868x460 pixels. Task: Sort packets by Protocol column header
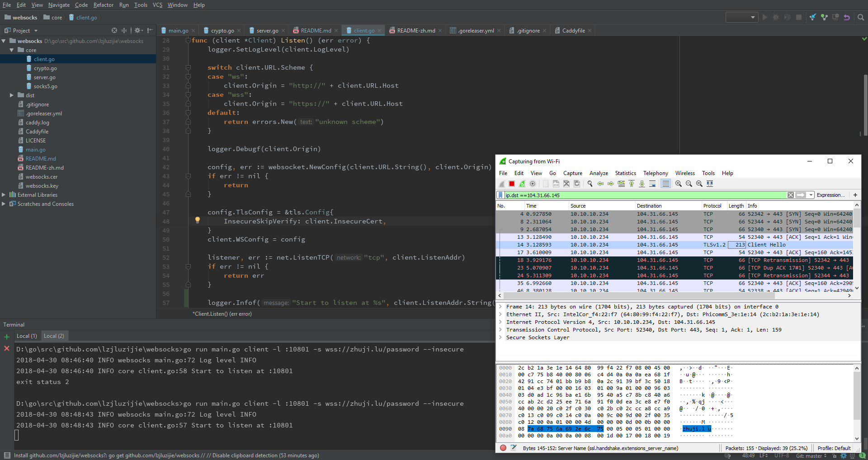(x=712, y=206)
